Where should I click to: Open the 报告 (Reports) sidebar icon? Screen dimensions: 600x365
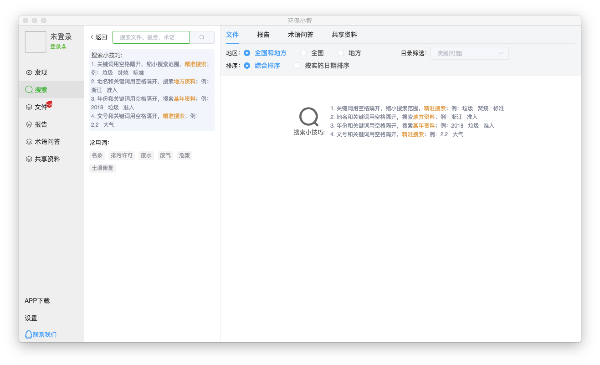[29, 124]
